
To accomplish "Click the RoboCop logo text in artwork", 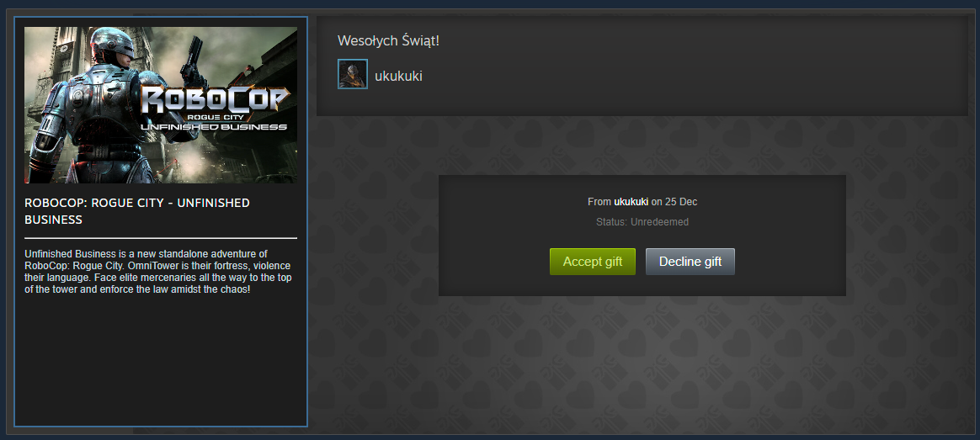I will pos(216,100).
